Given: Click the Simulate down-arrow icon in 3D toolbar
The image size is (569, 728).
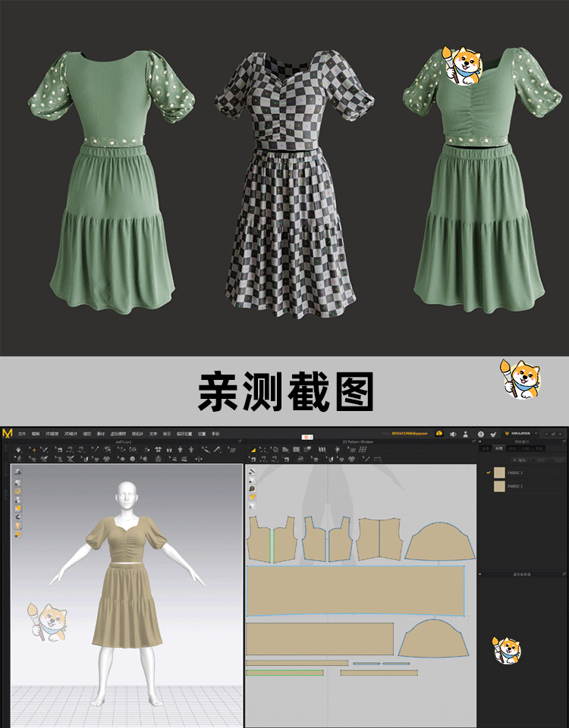Looking at the screenshot, I should (17, 450).
